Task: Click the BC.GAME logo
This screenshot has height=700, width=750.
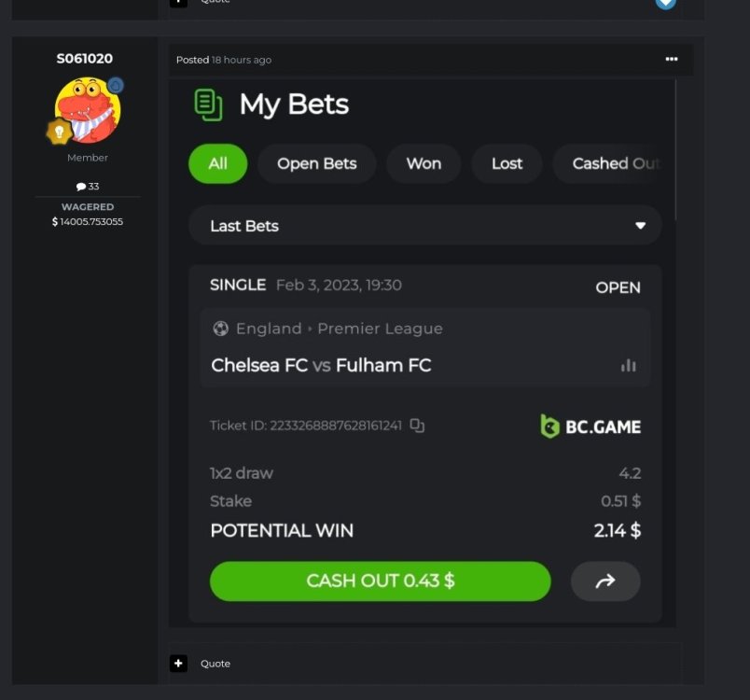Action: tap(590, 427)
